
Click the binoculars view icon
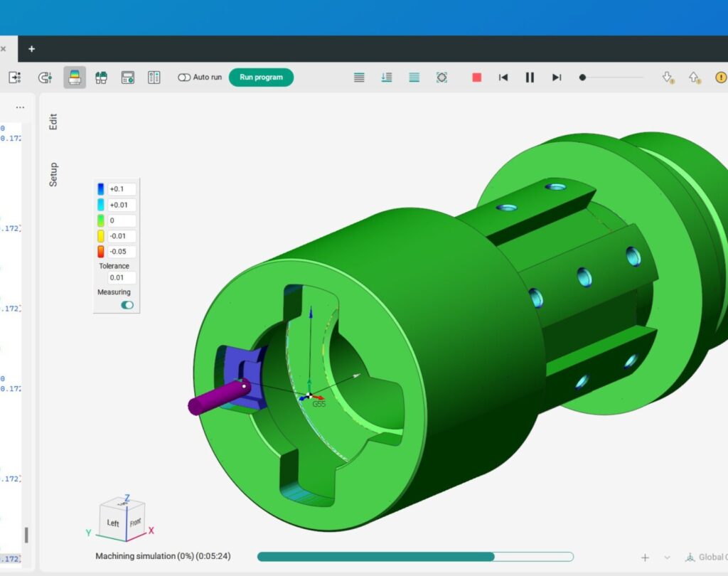coord(101,78)
